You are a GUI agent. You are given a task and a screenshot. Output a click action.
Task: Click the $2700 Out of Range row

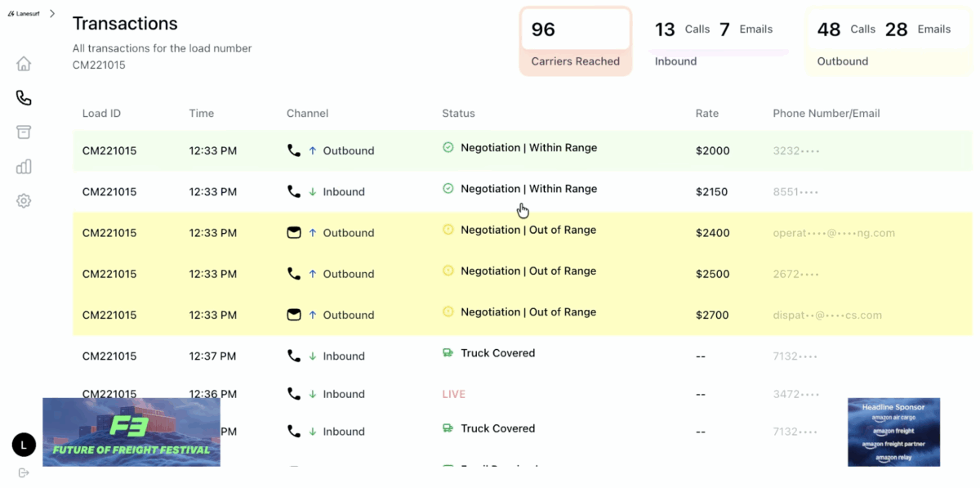click(x=523, y=315)
